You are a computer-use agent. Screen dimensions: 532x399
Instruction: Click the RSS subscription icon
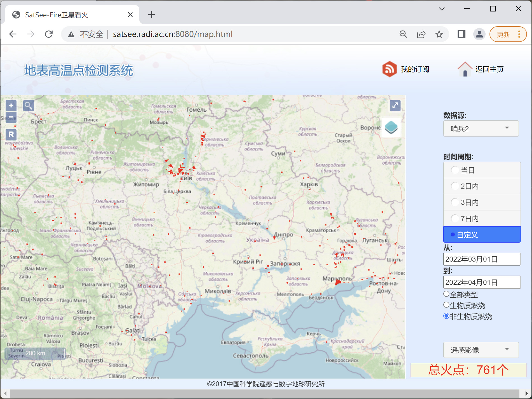click(390, 69)
